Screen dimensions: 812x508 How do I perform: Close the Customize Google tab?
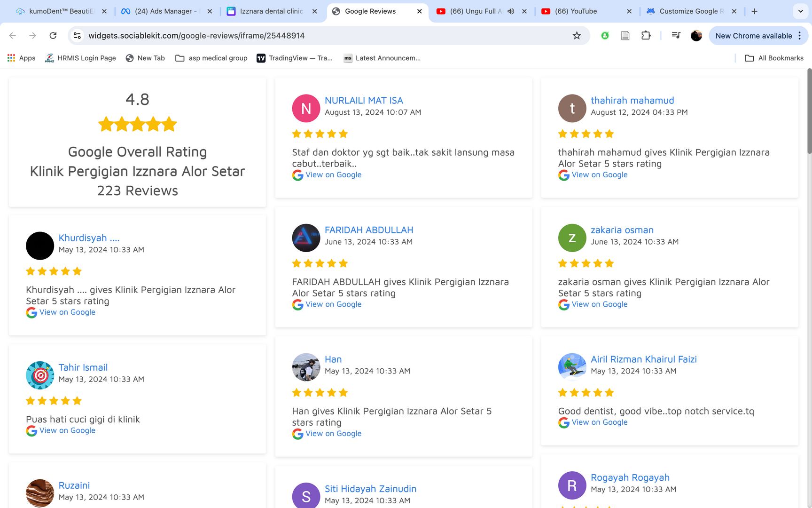[x=734, y=11]
